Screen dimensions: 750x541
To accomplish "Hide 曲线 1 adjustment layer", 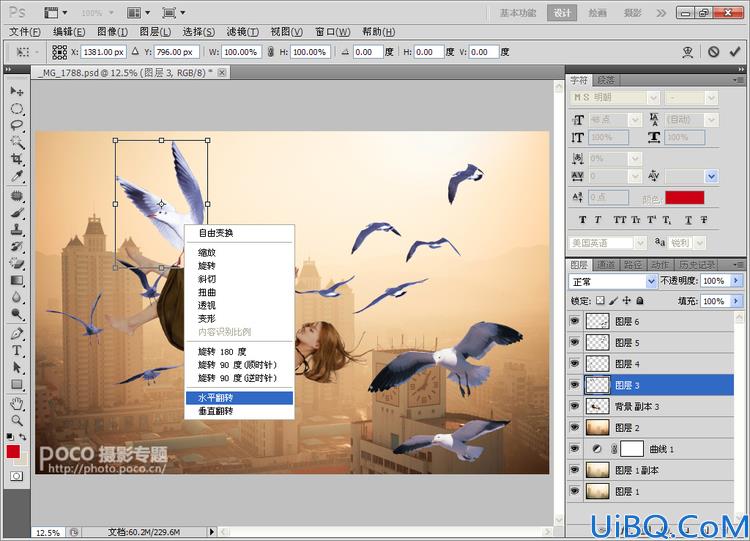I will [x=574, y=449].
